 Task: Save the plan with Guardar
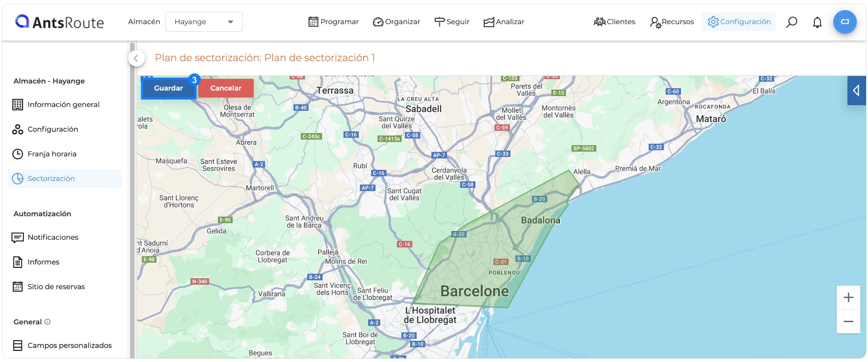(x=169, y=88)
